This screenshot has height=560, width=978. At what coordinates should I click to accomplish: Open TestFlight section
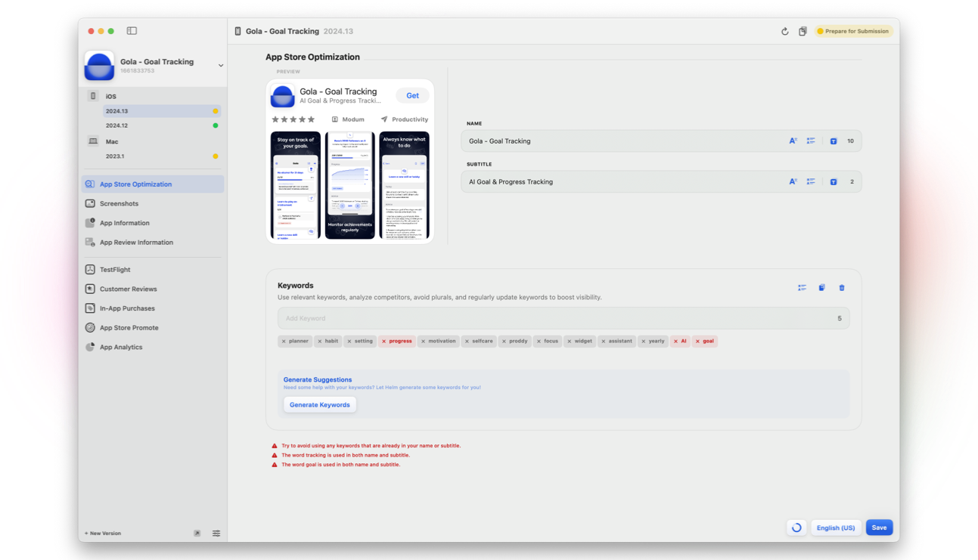(153, 270)
